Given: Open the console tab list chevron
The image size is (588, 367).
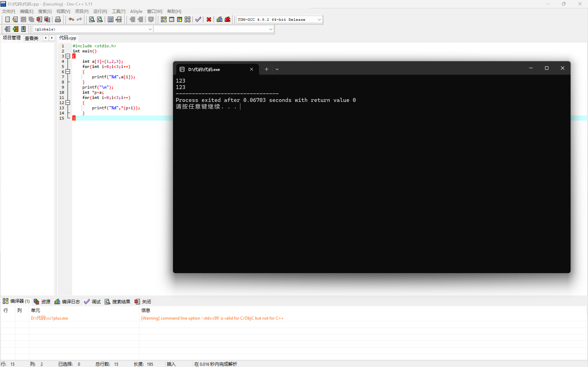Looking at the screenshot, I should pyautogui.click(x=277, y=69).
